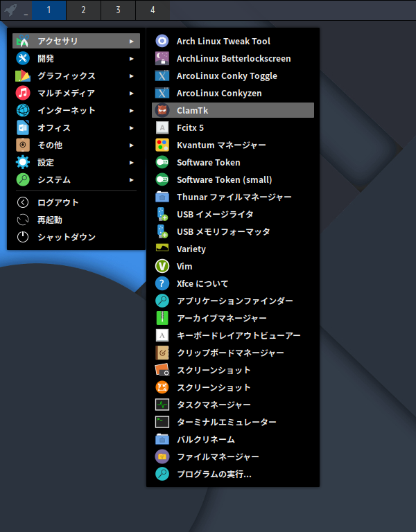Choose シャットダウン to power off

[x=76, y=237]
